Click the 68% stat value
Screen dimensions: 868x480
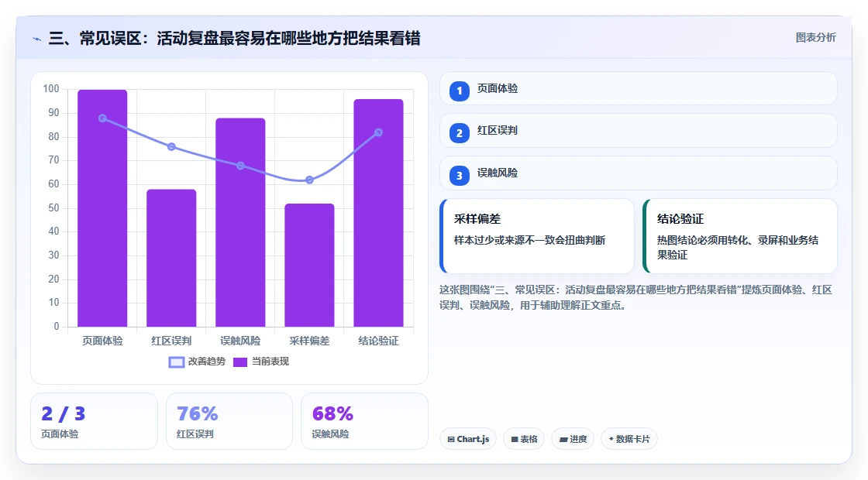click(x=332, y=413)
